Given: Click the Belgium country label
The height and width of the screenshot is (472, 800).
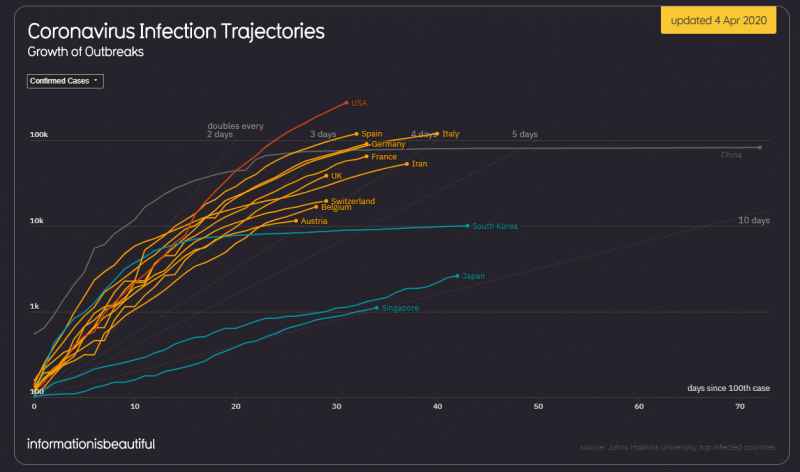Looking at the screenshot, I should click(x=336, y=208).
